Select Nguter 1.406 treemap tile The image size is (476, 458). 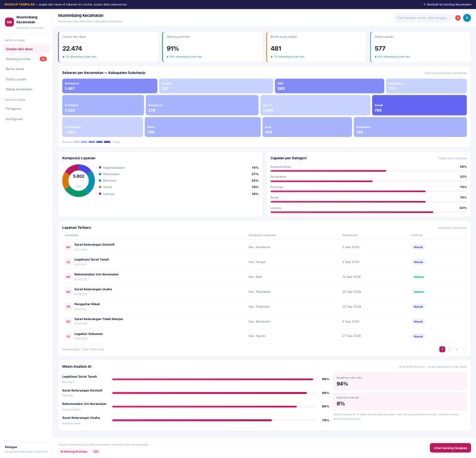click(315, 105)
